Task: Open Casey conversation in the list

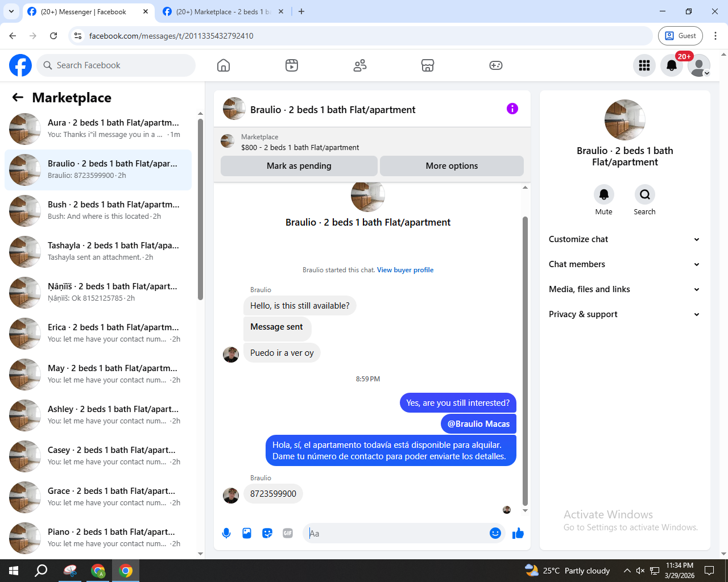Action: (98, 456)
